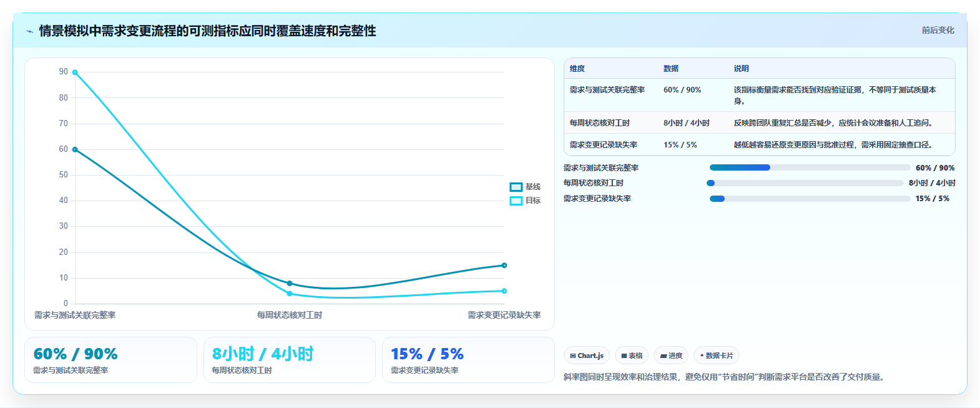Open the 8小时 / 4小时 summary card
980x408 pixels.
point(289,360)
